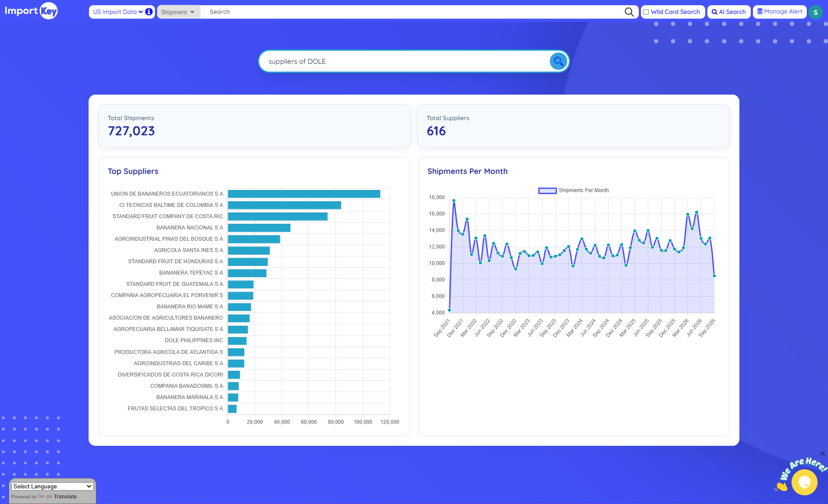Toggle the Shipments Per Month legend

click(x=573, y=190)
